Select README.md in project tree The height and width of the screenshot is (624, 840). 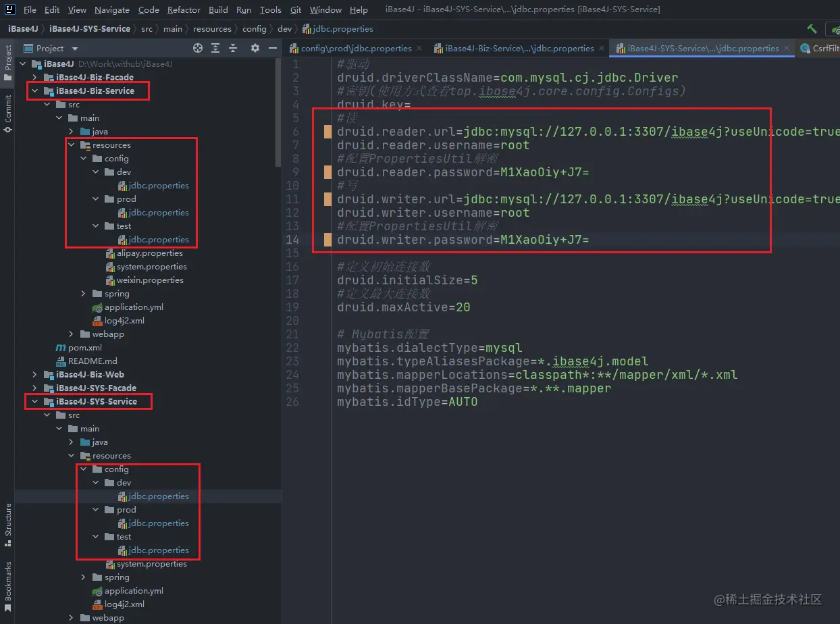[x=93, y=361]
